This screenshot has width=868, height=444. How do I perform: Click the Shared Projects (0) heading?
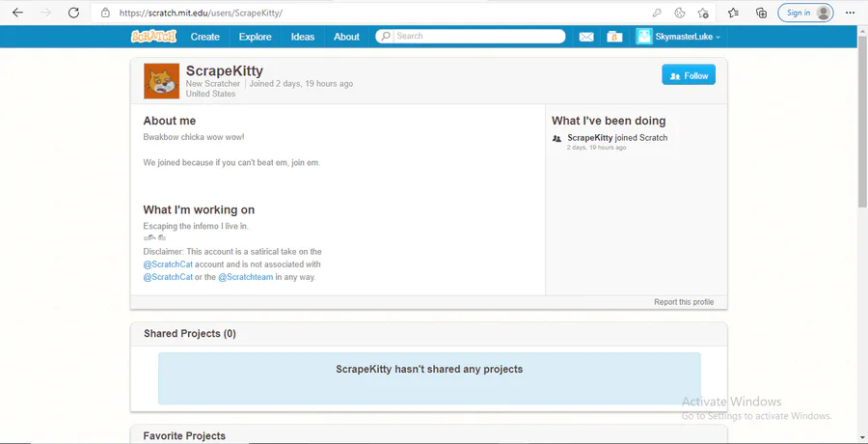click(x=190, y=334)
